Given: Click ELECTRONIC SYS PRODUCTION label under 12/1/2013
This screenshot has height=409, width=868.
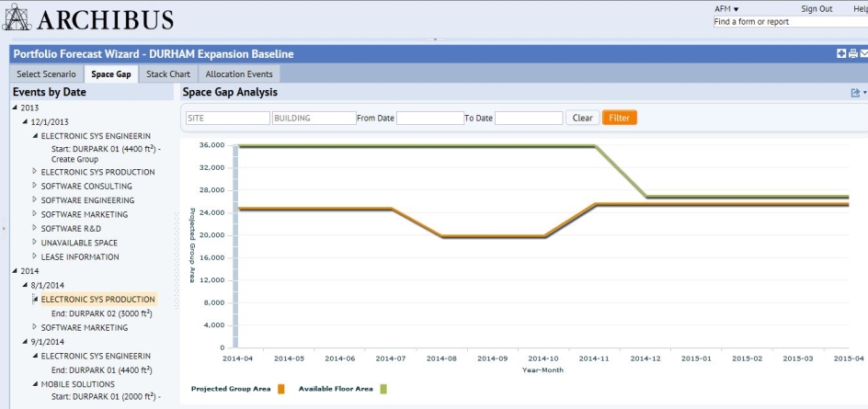Looking at the screenshot, I should 98,172.
